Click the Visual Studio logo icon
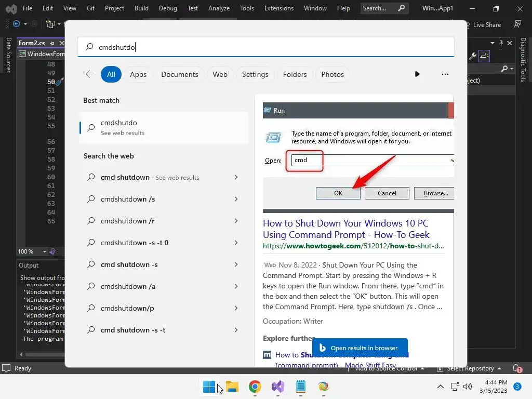The image size is (532, 399). coord(11,9)
